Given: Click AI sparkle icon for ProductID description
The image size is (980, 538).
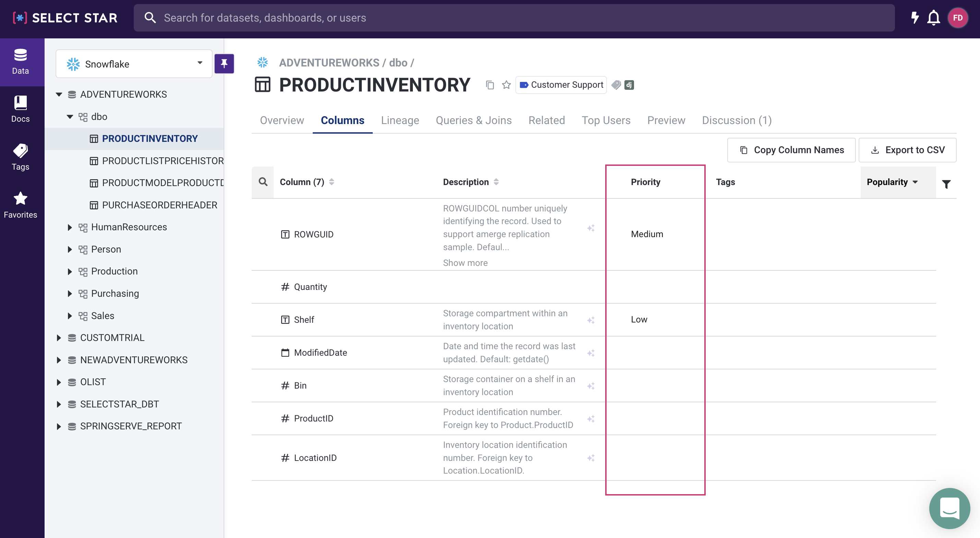Looking at the screenshot, I should 591,419.
